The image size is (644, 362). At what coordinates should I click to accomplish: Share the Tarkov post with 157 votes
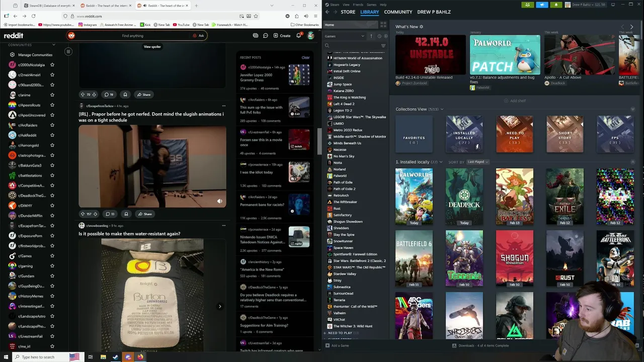click(145, 214)
